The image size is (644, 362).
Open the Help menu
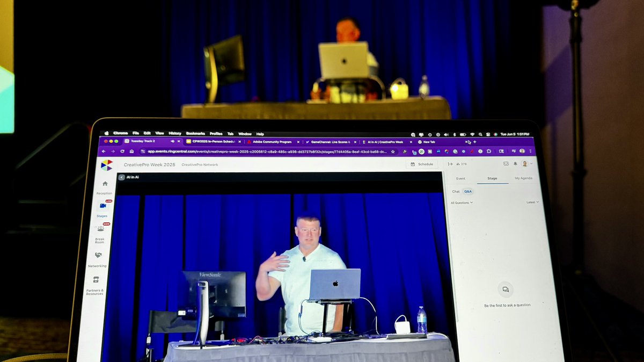click(x=260, y=134)
